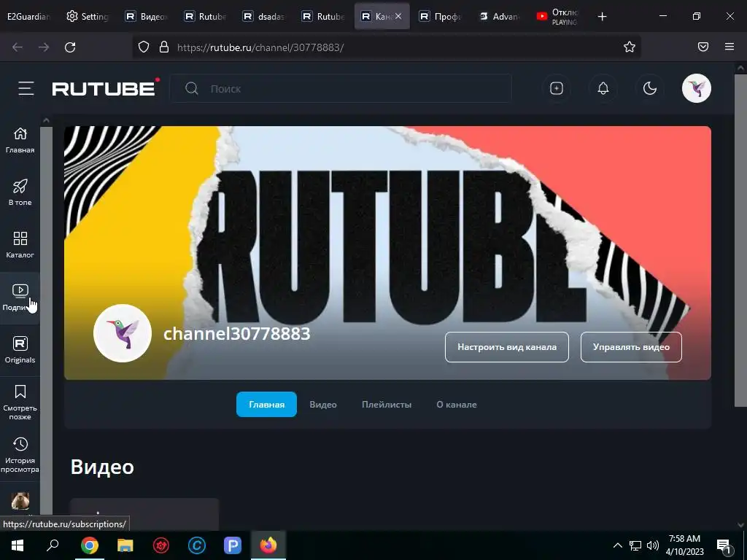Viewport: 747px width, 560px height.
Task: Open the Rutube hamburger menu
Action: [26, 88]
